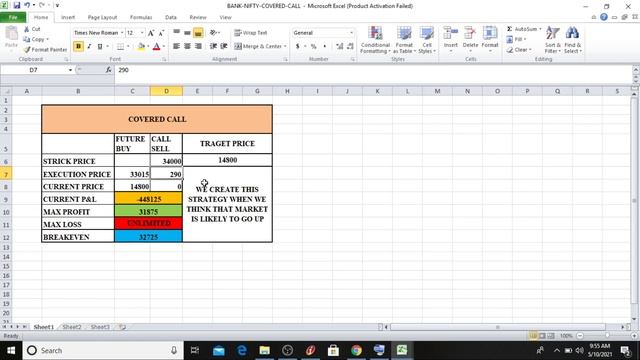
Task: Apply percent style number format
Action: [313, 46]
